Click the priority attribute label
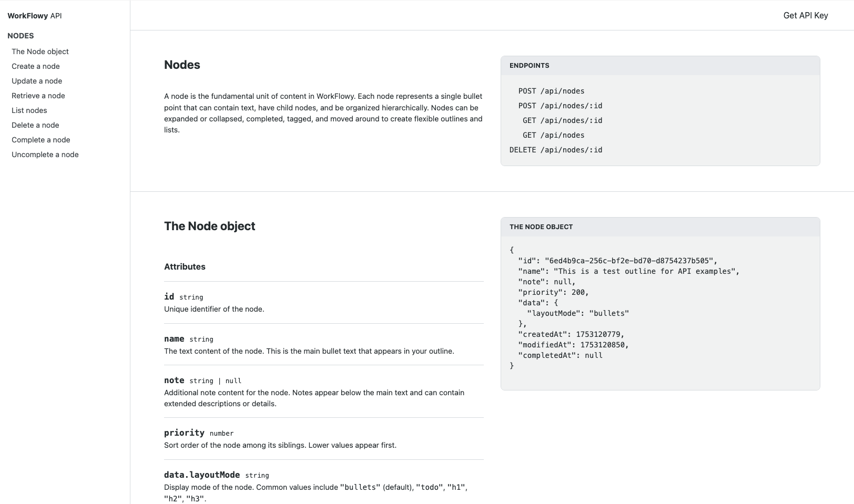The height and width of the screenshot is (504, 854). pyautogui.click(x=184, y=433)
